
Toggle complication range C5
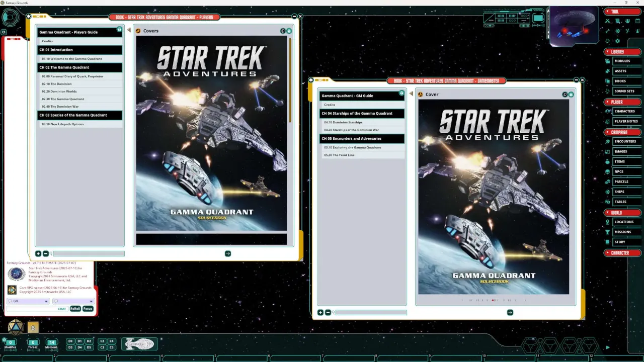pyautogui.click(x=112, y=347)
